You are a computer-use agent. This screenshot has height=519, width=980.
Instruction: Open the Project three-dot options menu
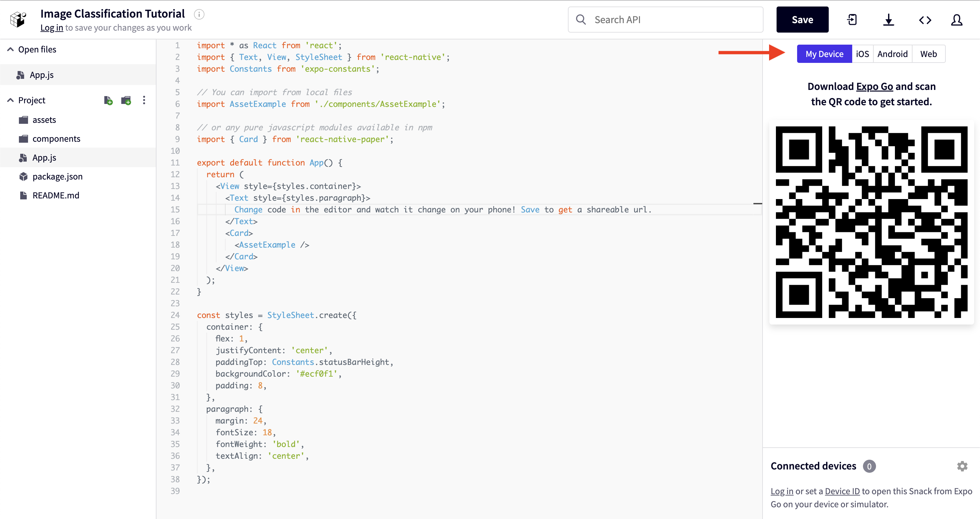pos(144,100)
